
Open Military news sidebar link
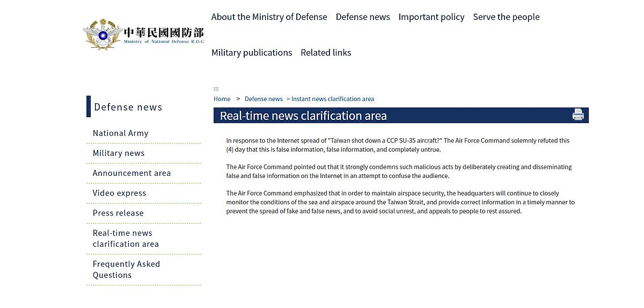coord(119,153)
